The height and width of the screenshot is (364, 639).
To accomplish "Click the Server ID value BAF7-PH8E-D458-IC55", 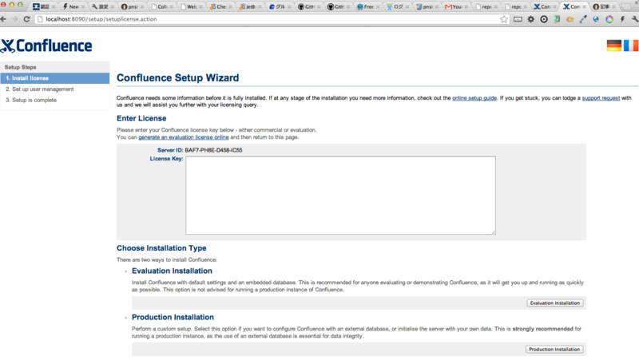I will point(213,150).
